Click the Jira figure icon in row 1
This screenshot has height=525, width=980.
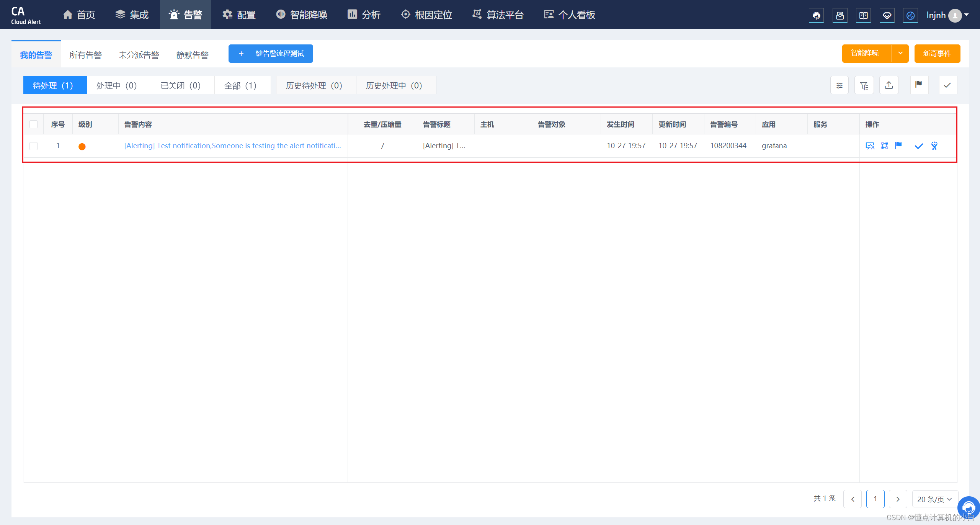pyautogui.click(x=934, y=146)
